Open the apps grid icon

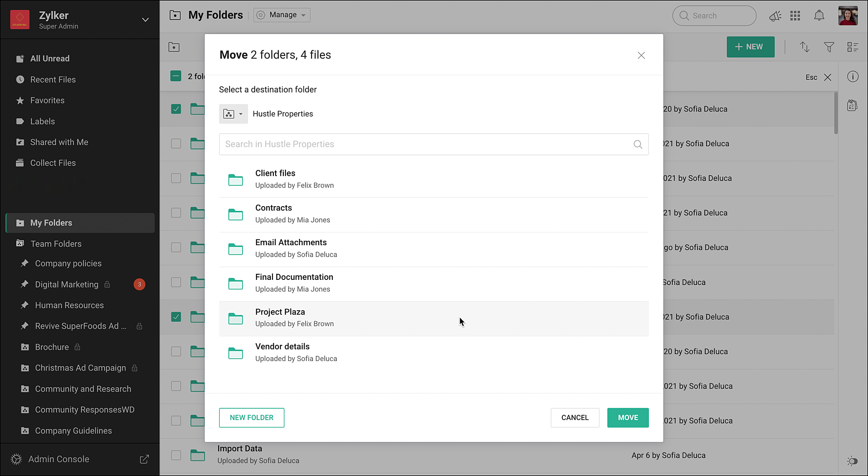pos(795,16)
